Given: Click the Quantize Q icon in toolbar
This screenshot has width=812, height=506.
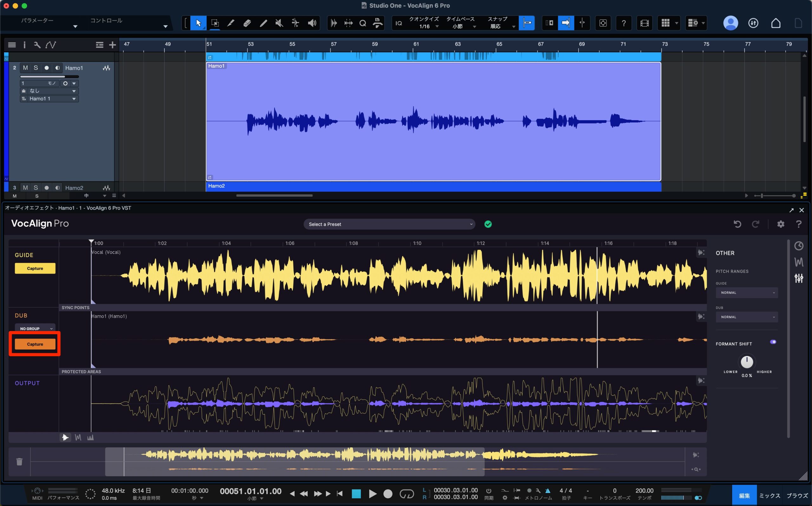Looking at the screenshot, I should pos(363,23).
